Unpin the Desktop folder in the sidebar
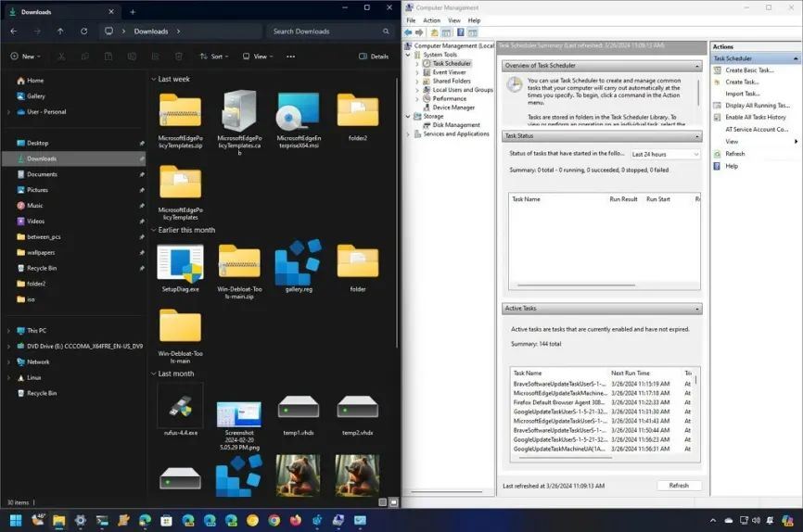The width and height of the screenshot is (803, 532). click(142, 143)
